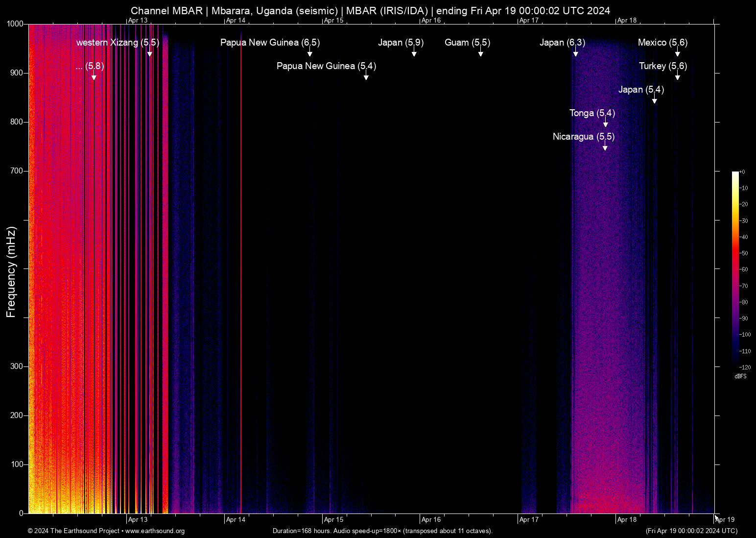Click the Japan (5.4) event label

point(640,90)
